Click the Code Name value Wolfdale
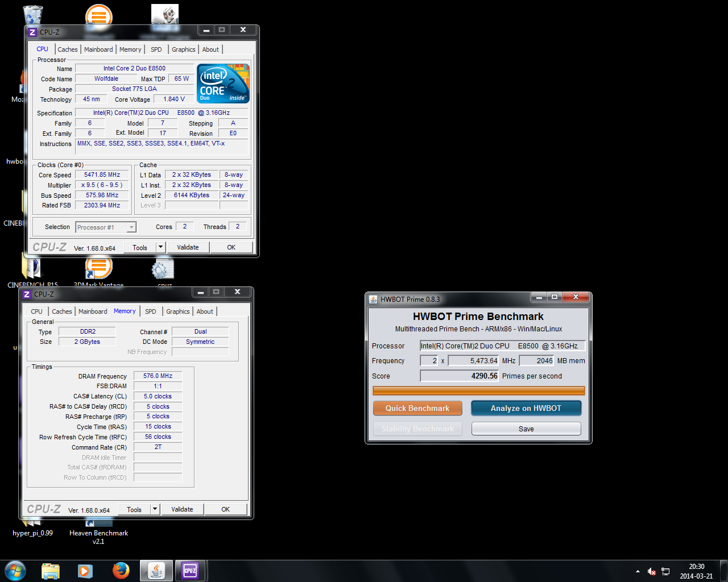The height and width of the screenshot is (582, 728). click(x=106, y=78)
